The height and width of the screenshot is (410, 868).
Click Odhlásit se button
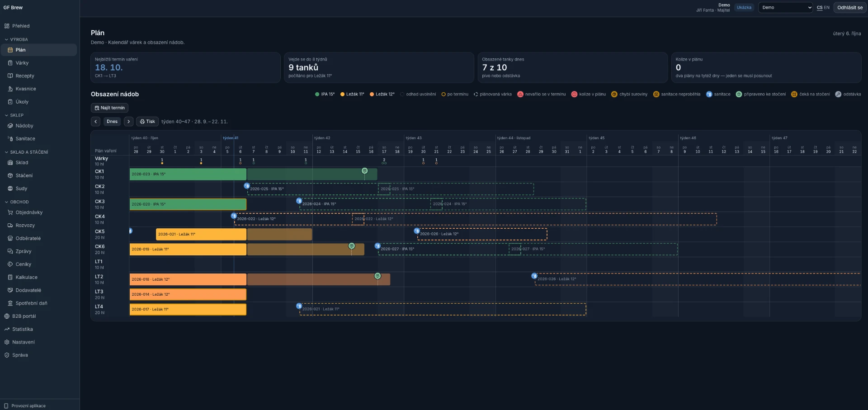click(849, 8)
